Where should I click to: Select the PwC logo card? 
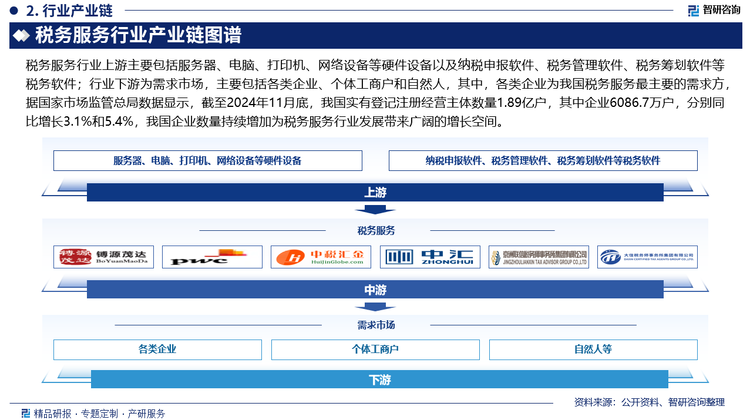[x=212, y=257]
